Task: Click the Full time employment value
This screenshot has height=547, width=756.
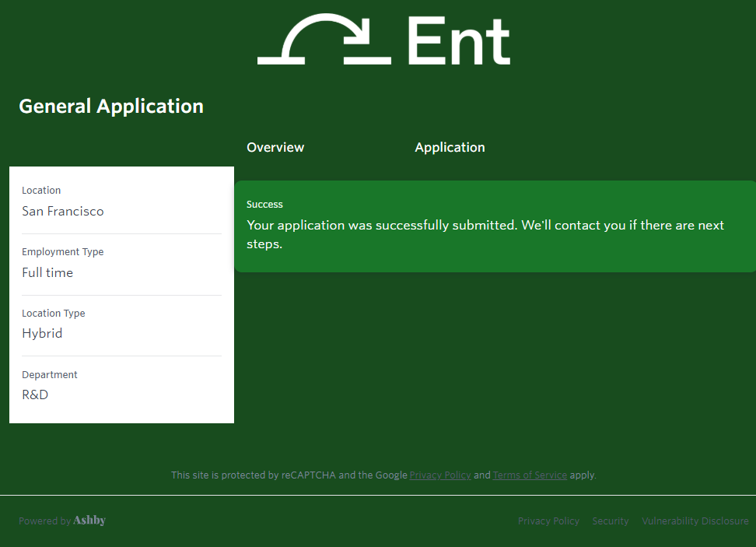Action: [47, 272]
